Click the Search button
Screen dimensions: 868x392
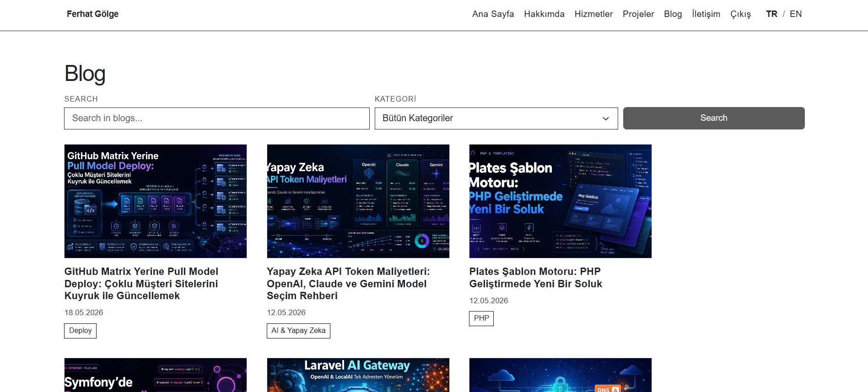point(714,118)
